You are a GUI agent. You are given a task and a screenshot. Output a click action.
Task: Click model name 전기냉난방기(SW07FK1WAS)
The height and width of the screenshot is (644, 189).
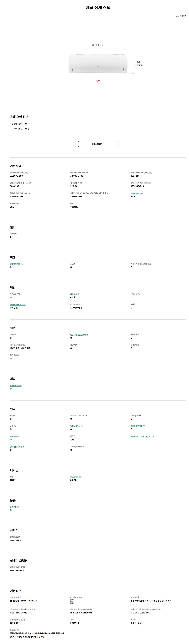(x=23, y=601)
